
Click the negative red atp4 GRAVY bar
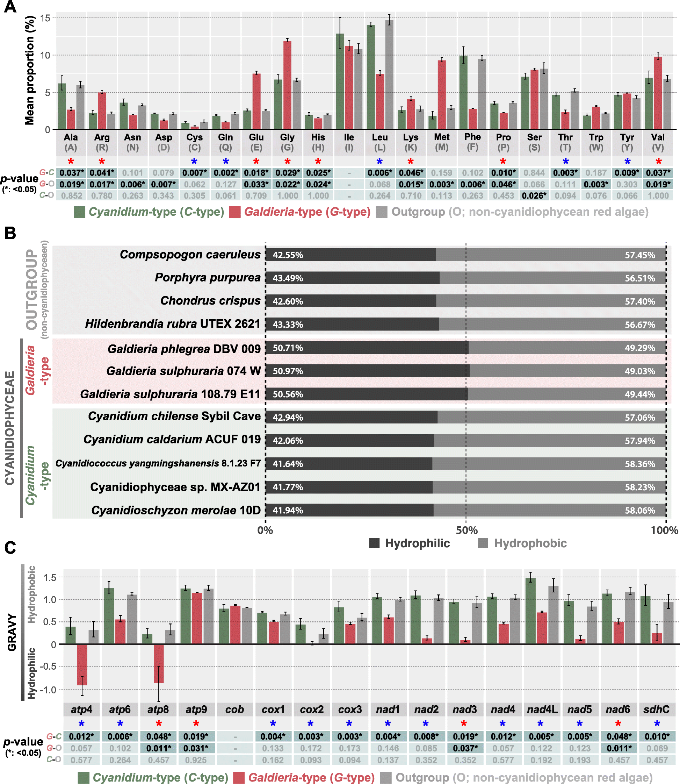point(82,664)
